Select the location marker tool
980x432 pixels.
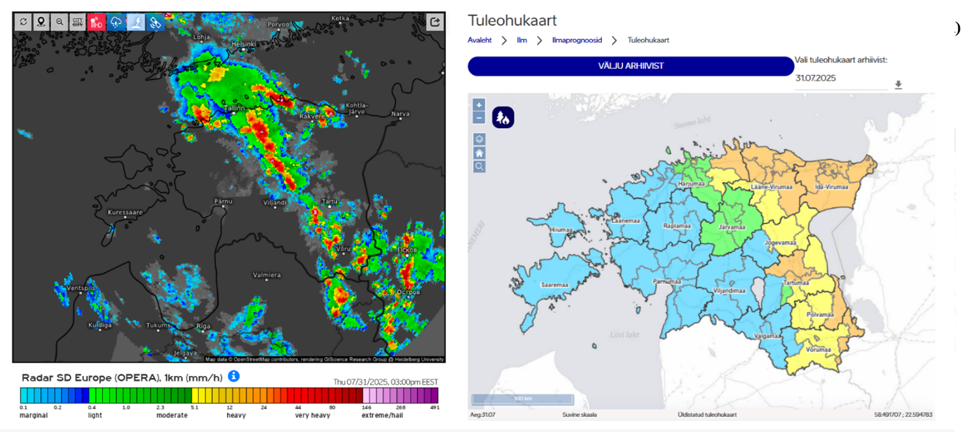click(x=41, y=21)
